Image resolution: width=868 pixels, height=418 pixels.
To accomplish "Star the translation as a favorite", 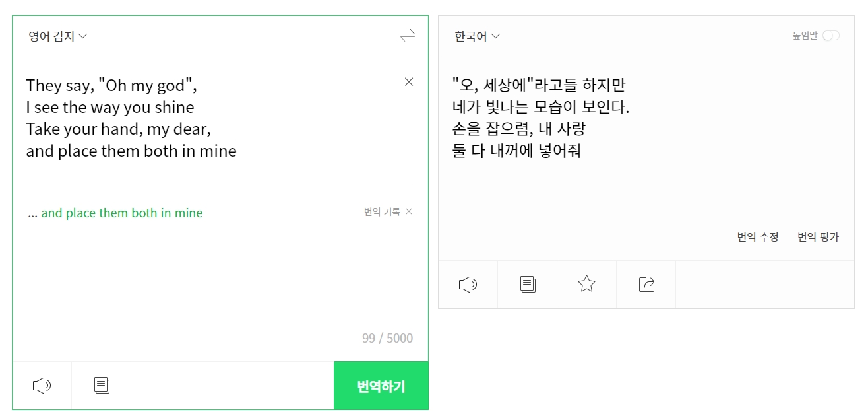I will click(586, 284).
